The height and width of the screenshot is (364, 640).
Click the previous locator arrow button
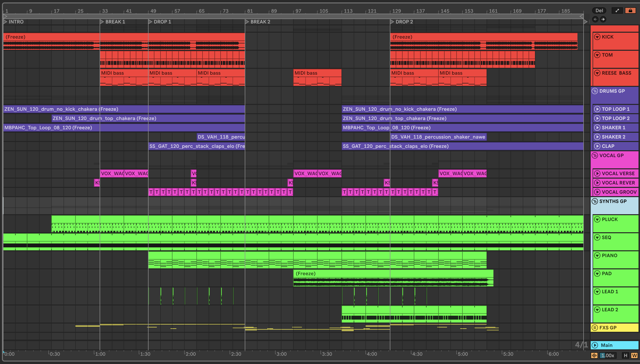click(x=595, y=19)
